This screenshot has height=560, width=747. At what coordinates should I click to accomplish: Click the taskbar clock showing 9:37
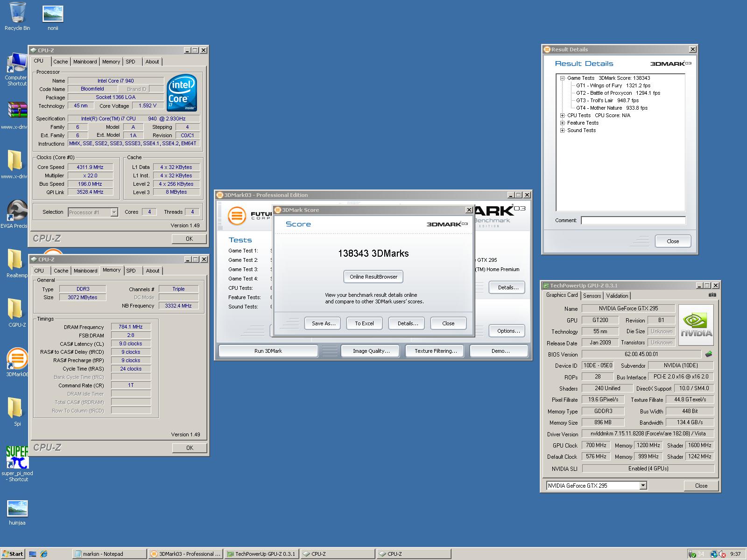coord(735,554)
